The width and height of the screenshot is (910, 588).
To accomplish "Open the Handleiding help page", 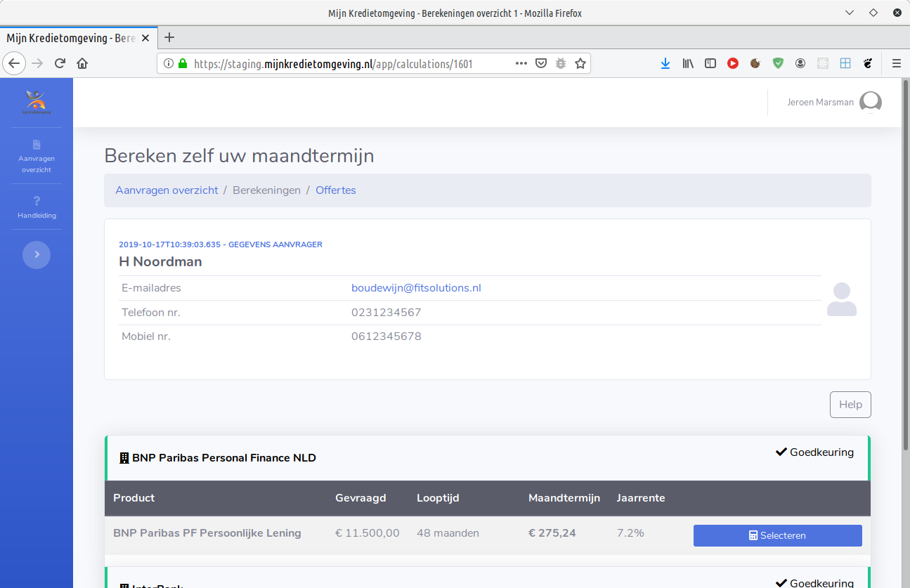I will pos(37,208).
